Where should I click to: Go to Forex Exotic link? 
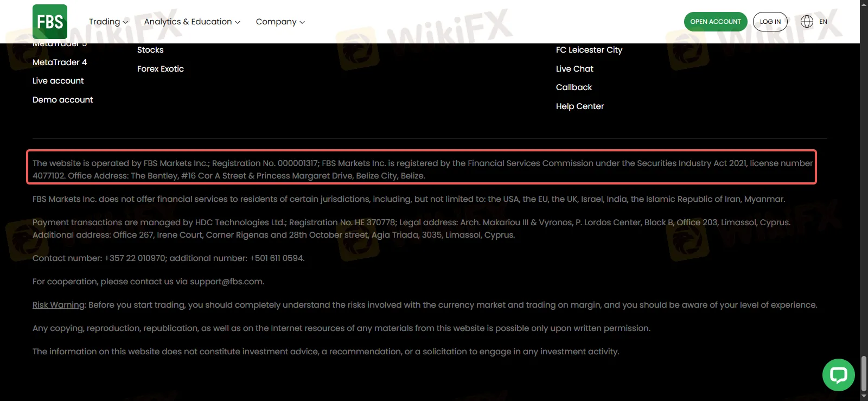click(161, 69)
